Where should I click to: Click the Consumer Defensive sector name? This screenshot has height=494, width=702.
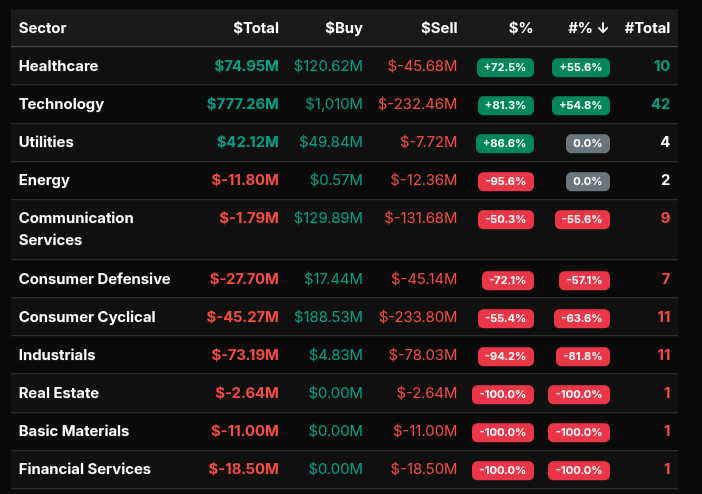click(x=94, y=279)
